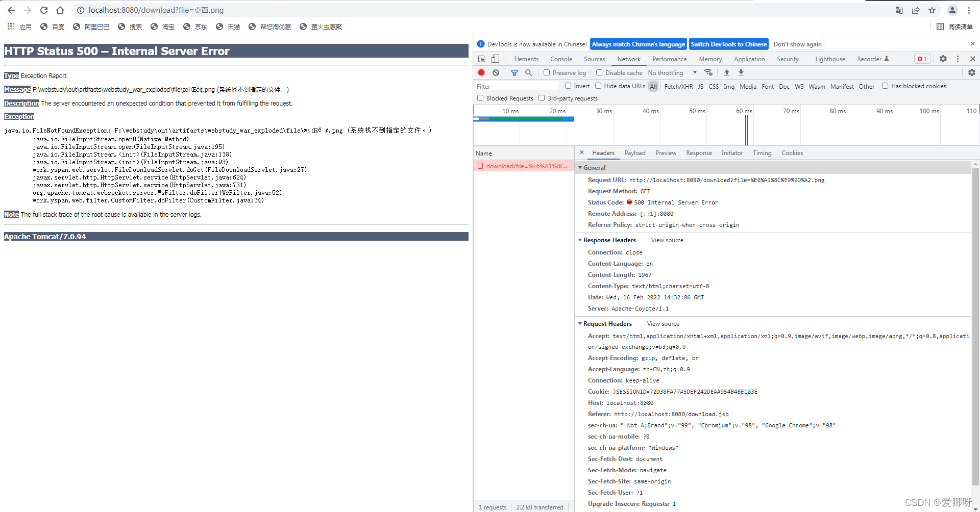This screenshot has width=980, height=512.
Task: Click Always match Chrome's language
Action: click(x=638, y=44)
